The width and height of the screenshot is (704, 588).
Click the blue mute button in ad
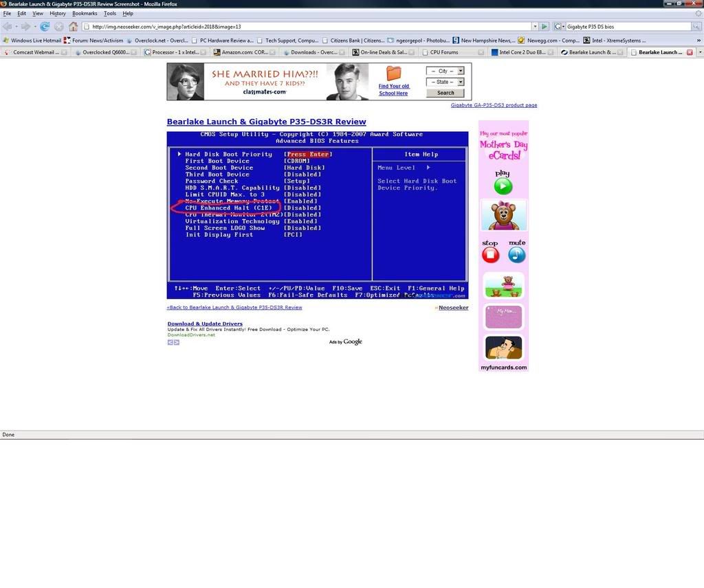click(x=517, y=255)
